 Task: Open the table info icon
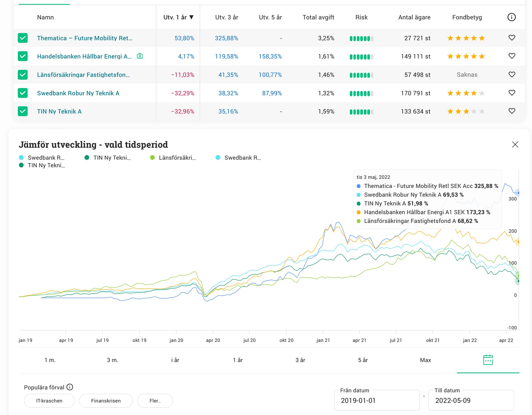click(x=511, y=17)
